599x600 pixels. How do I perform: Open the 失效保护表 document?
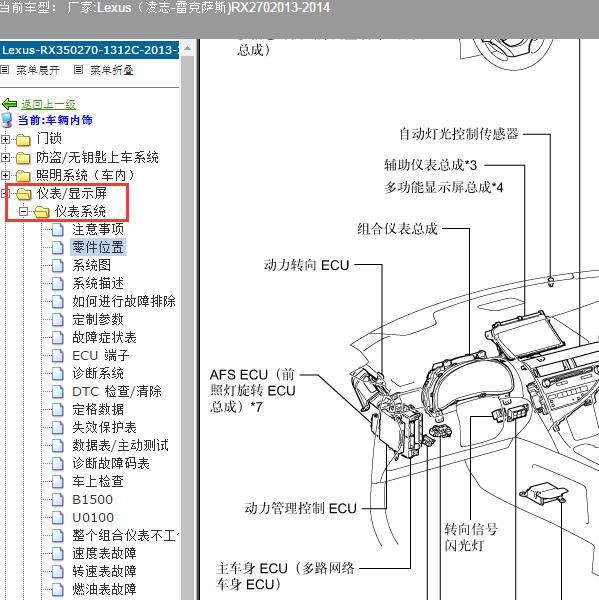(x=104, y=427)
